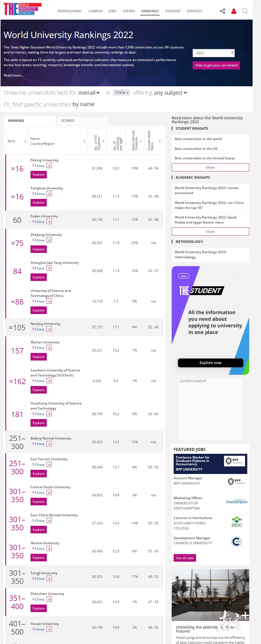
Task: Click the graduation cap icon beside Peking University
Action: pyautogui.click(x=49, y=166)
